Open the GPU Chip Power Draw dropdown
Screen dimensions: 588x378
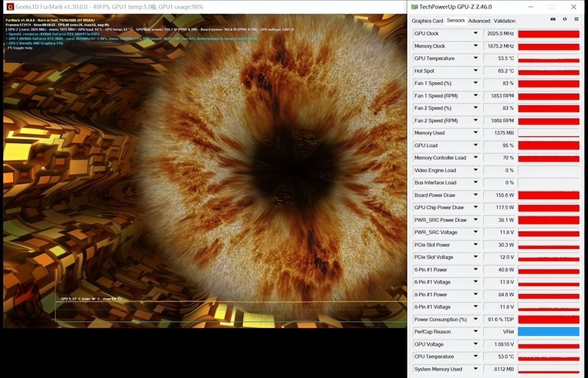(x=475, y=207)
